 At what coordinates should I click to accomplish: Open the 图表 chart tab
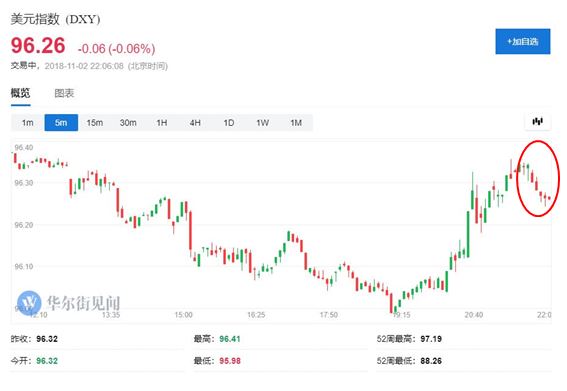click(x=64, y=93)
